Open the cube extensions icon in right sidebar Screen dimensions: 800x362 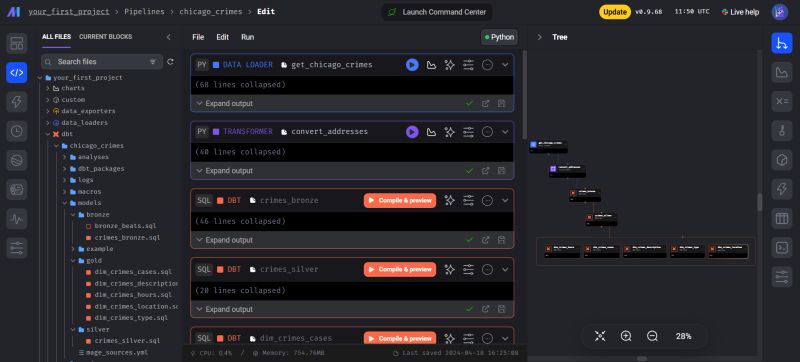coord(782,160)
